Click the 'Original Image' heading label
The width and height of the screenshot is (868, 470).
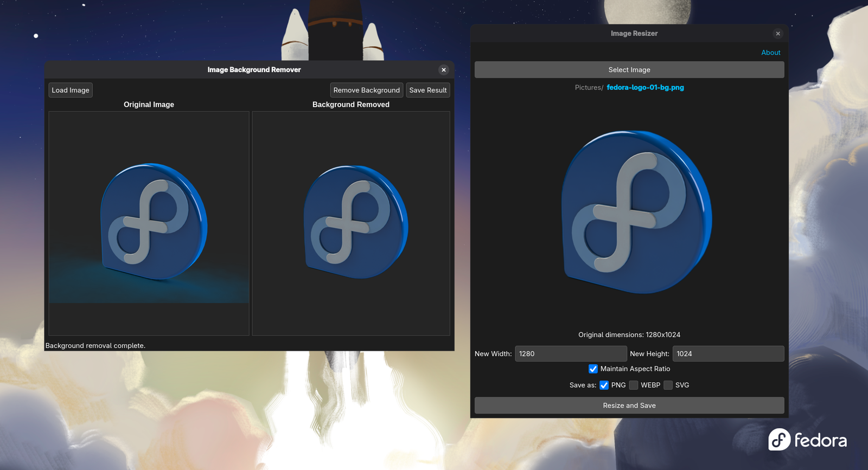click(x=149, y=104)
